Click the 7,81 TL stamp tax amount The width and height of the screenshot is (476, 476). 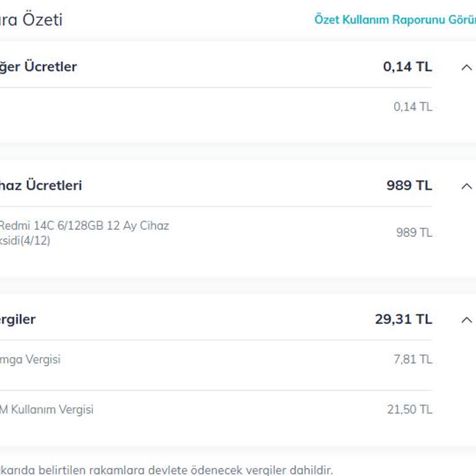tap(413, 359)
